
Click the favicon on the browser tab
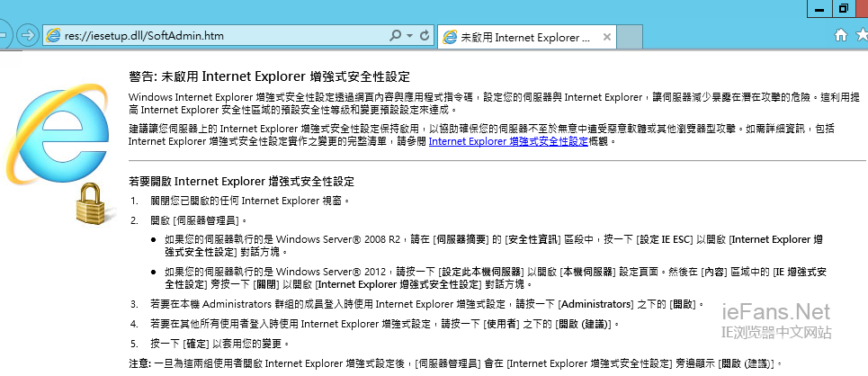[449, 38]
